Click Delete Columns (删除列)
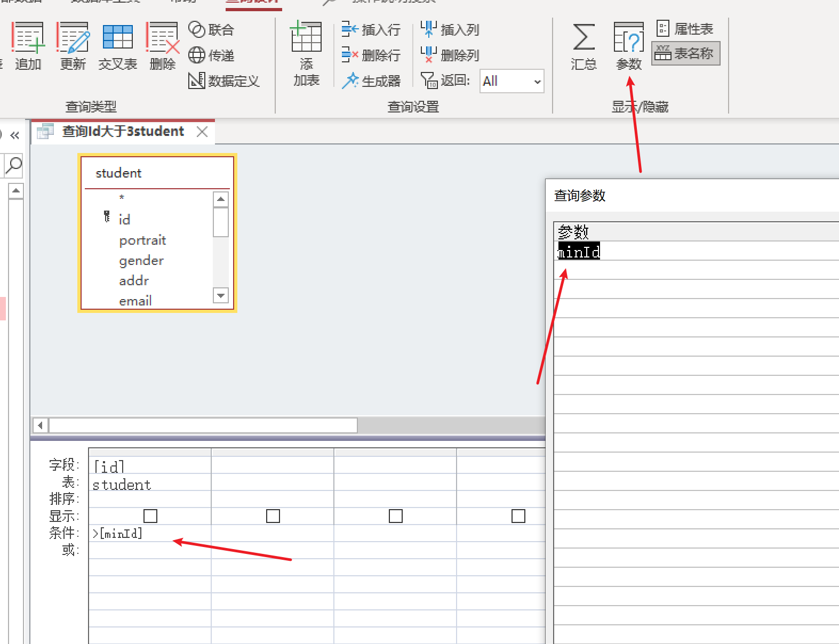839x644 pixels. pyautogui.click(x=450, y=55)
